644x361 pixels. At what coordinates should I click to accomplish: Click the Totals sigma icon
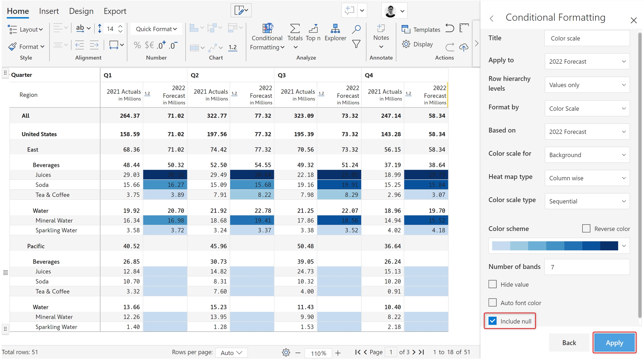click(x=295, y=28)
